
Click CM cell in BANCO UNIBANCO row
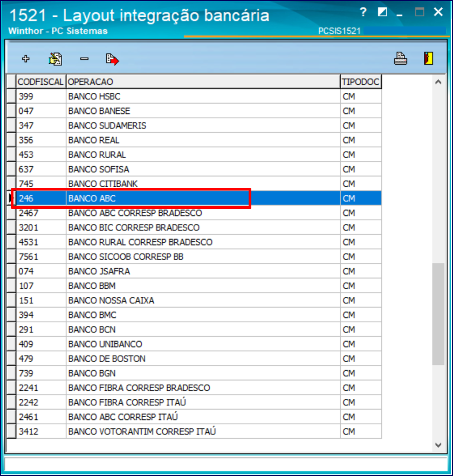(x=361, y=344)
